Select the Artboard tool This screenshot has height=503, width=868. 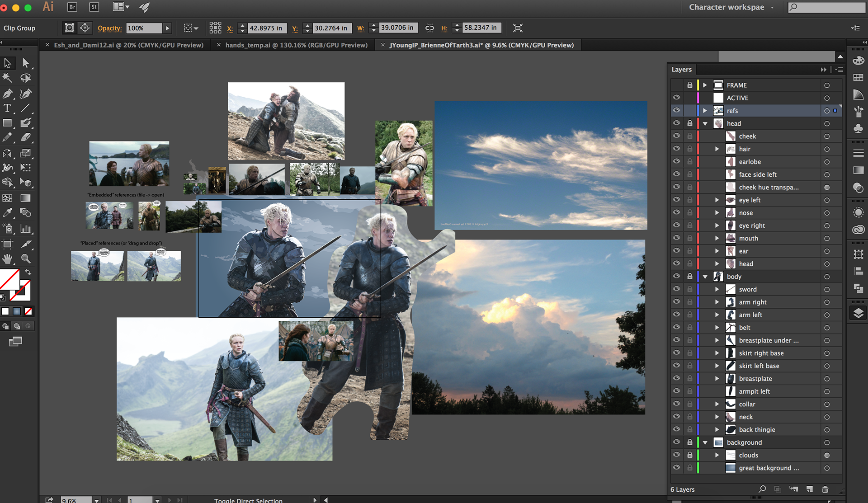[x=8, y=244]
